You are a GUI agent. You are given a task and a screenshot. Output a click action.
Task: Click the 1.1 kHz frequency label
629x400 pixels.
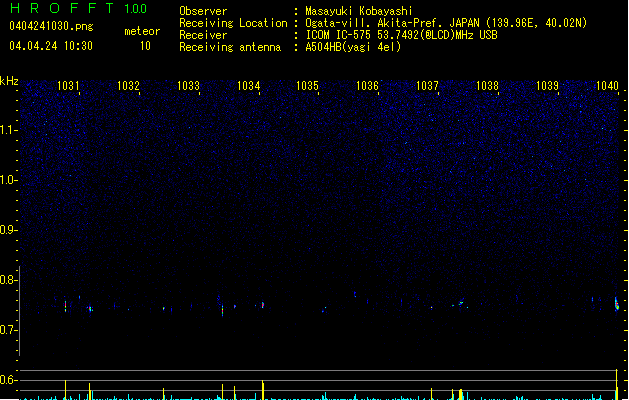coord(8,130)
